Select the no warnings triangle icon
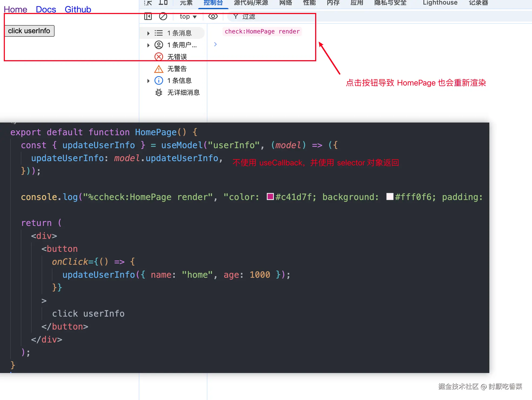 [159, 69]
